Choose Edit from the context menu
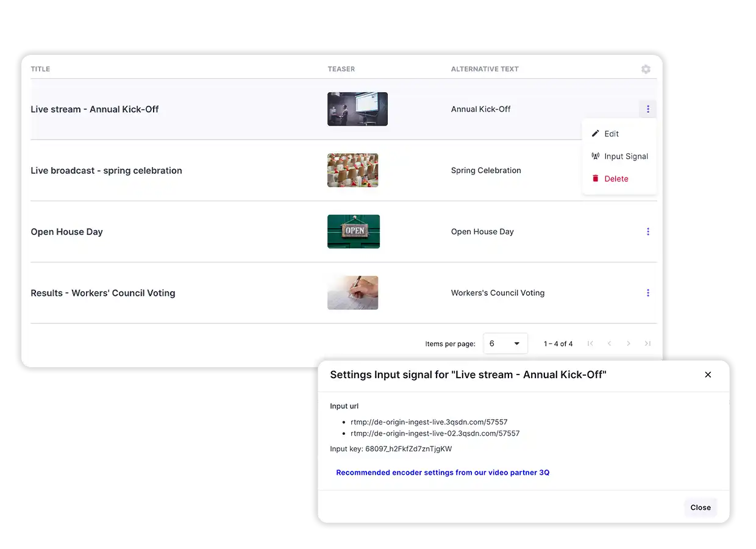Image resolution: width=756 pixels, height=549 pixels. click(x=619, y=134)
